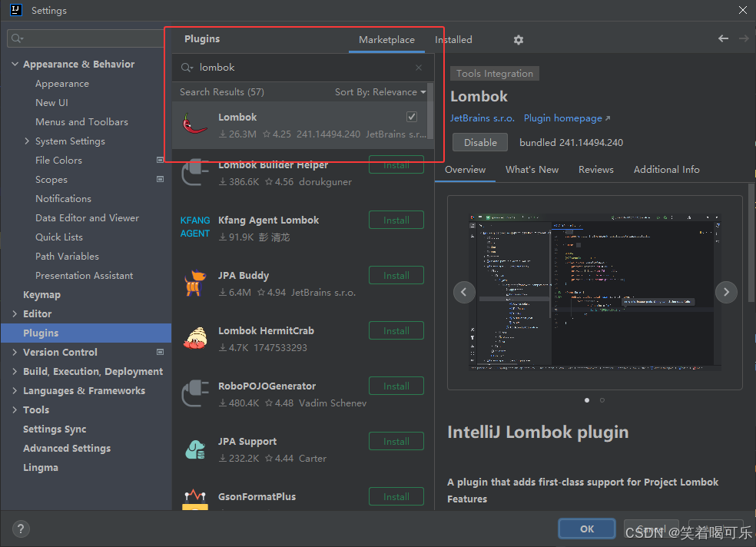Click the GsonFormatPlus icon
Viewport: 756px width, 547px height.
tap(195, 500)
